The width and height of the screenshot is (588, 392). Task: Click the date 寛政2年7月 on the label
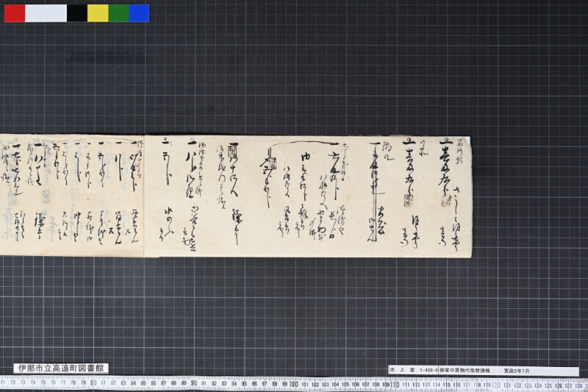[x=517, y=371]
